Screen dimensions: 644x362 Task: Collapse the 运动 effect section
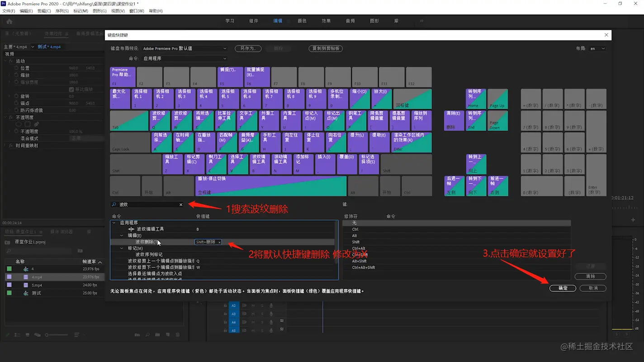click(5, 61)
